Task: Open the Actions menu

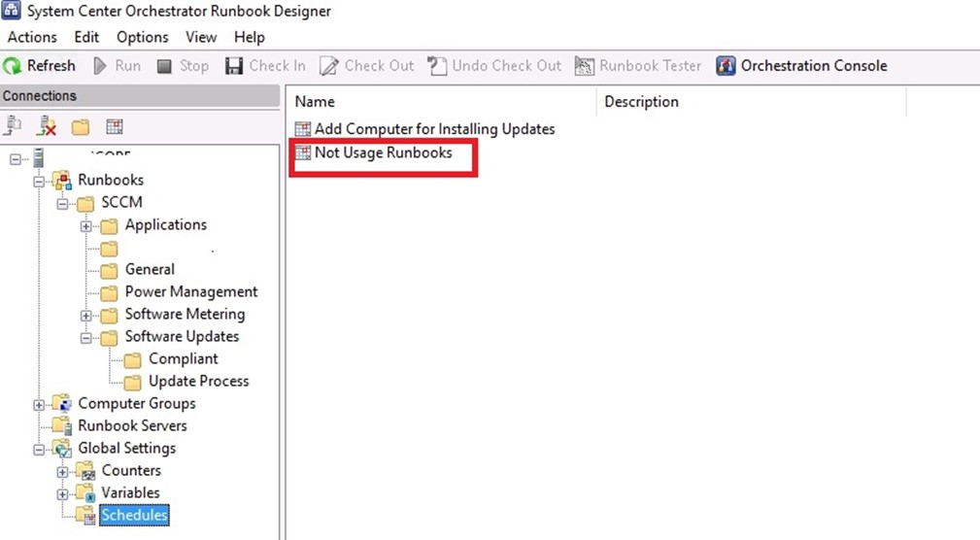Action: 32,38
